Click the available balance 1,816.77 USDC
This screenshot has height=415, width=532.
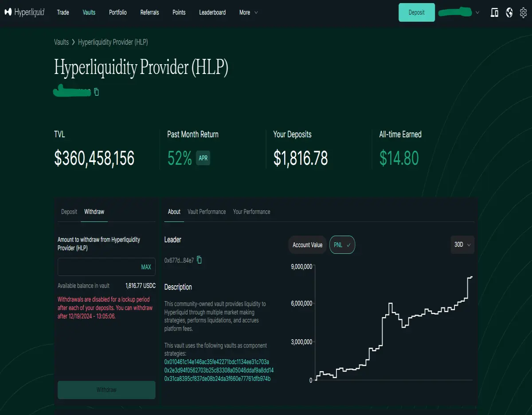click(141, 286)
